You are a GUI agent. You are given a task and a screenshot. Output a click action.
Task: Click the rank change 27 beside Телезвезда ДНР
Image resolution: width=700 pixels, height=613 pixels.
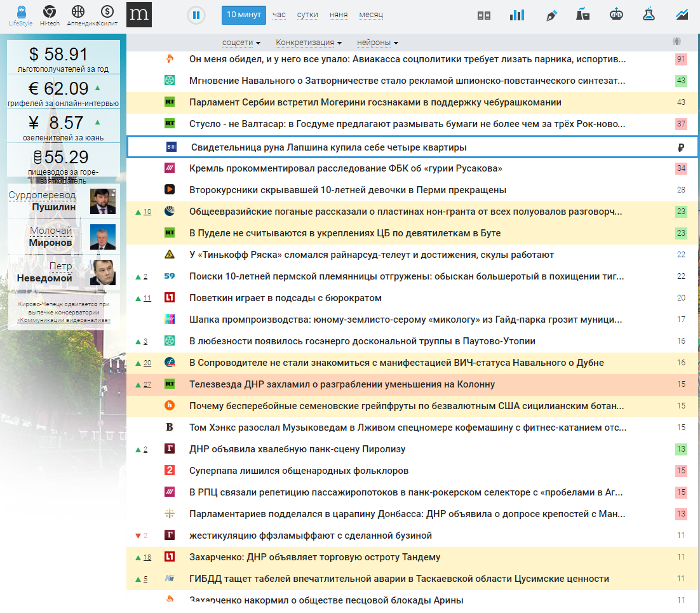click(147, 384)
